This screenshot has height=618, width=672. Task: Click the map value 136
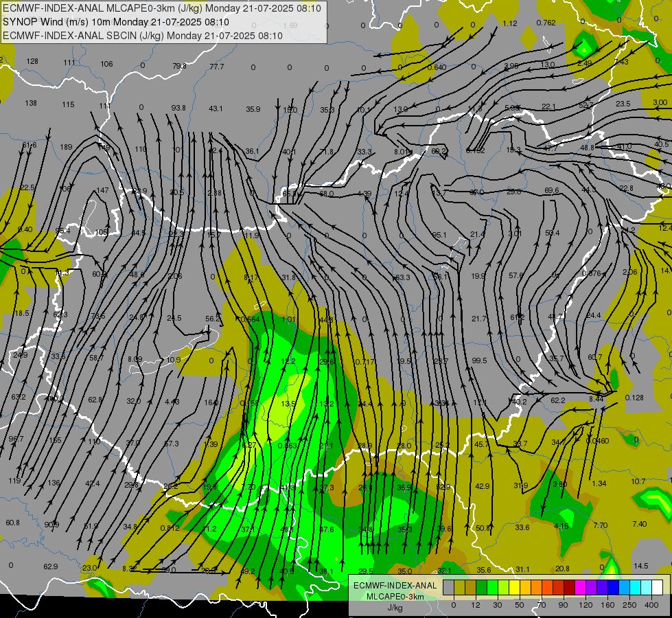54,483
